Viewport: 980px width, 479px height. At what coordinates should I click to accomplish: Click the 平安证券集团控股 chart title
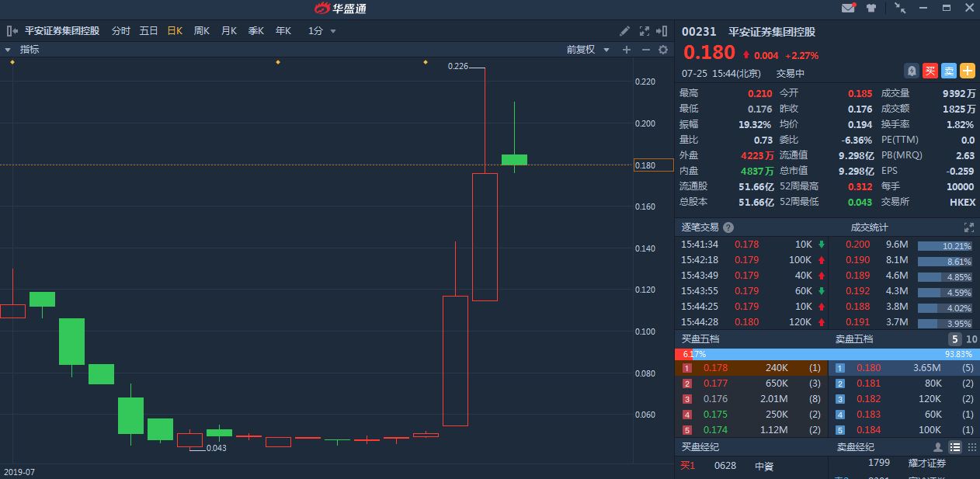click(x=62, y=31)
